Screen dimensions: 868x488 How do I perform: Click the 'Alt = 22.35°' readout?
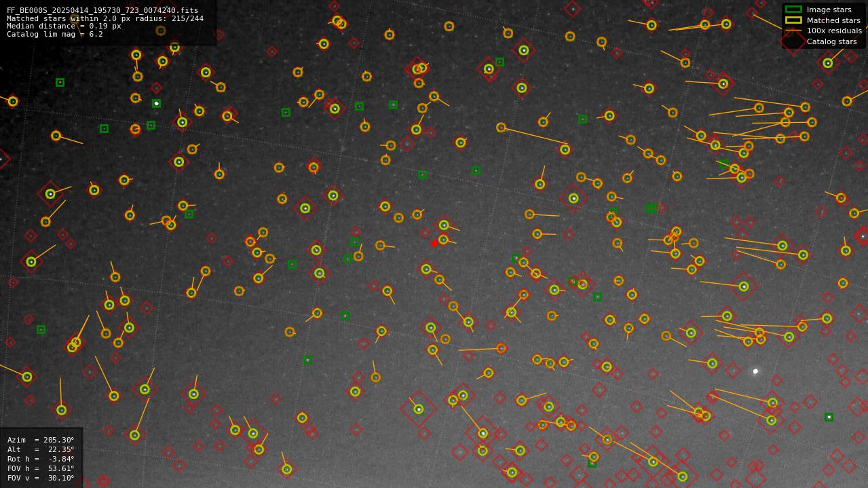point(41,449)
